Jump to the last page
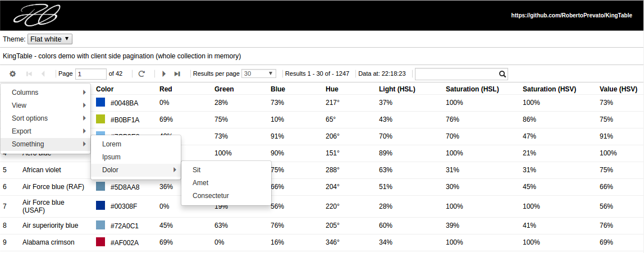The height and width of the screenshot is (253, 644). click(x=177, y=73)
